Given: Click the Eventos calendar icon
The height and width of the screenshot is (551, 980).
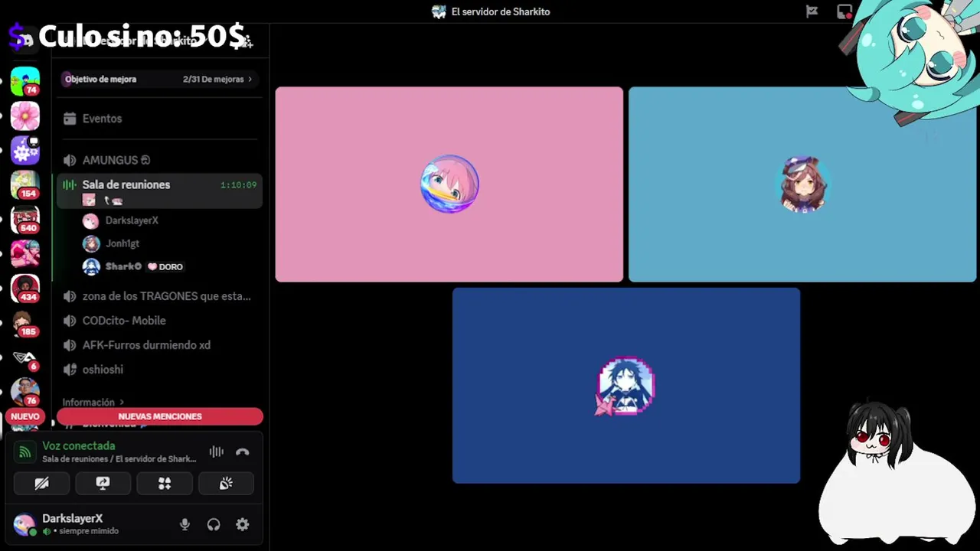Looking at the screenshot, I should pyautogui.click(x=70, y=119).
